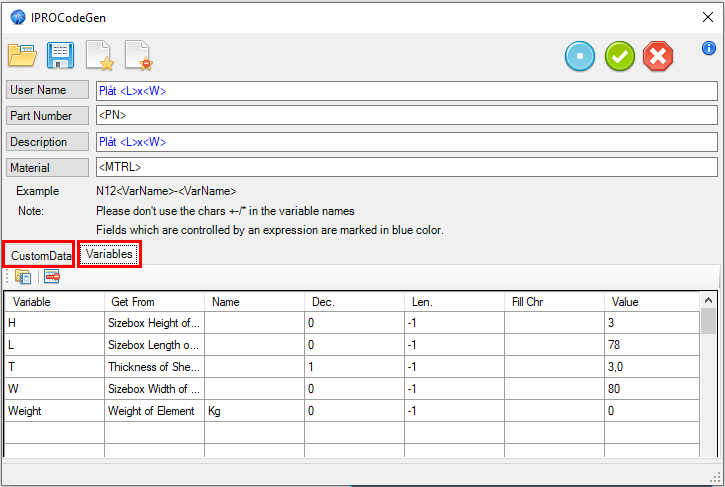Close the IPROCodeGen window
This screenshot has height=487, width=725.
707,17
